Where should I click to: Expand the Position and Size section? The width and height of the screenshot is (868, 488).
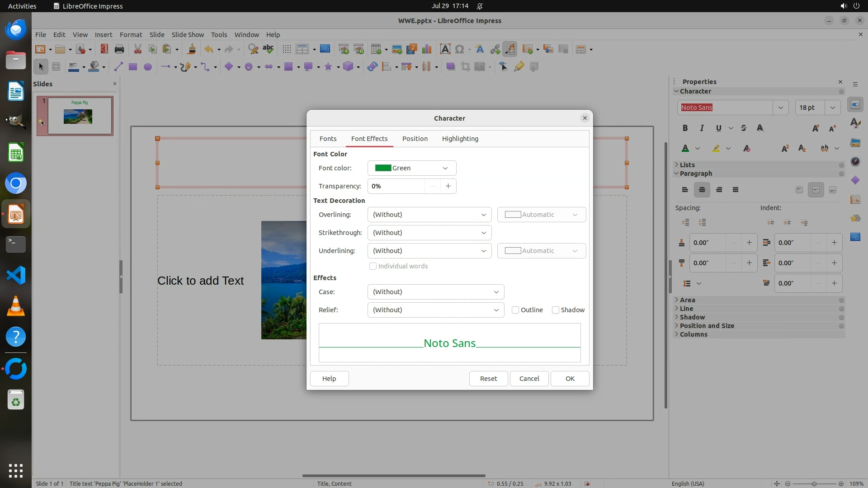click(x=707, y=326)
